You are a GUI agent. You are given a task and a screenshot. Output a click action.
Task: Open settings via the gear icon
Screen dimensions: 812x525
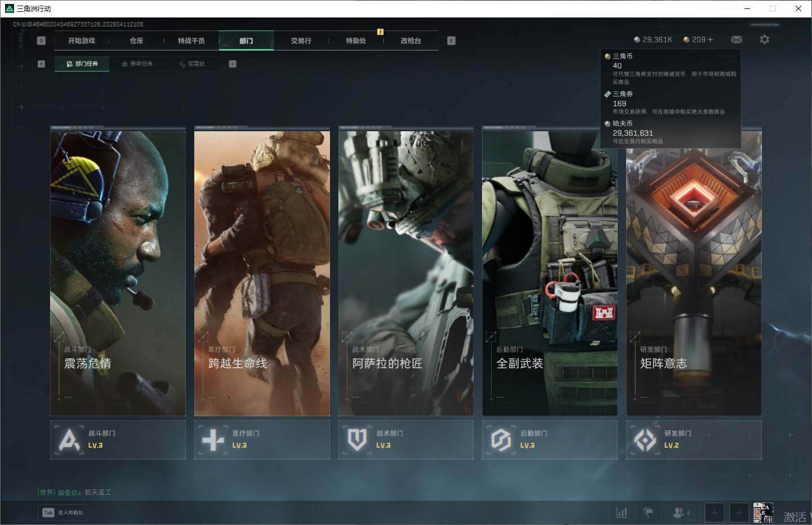click(764, 39)
